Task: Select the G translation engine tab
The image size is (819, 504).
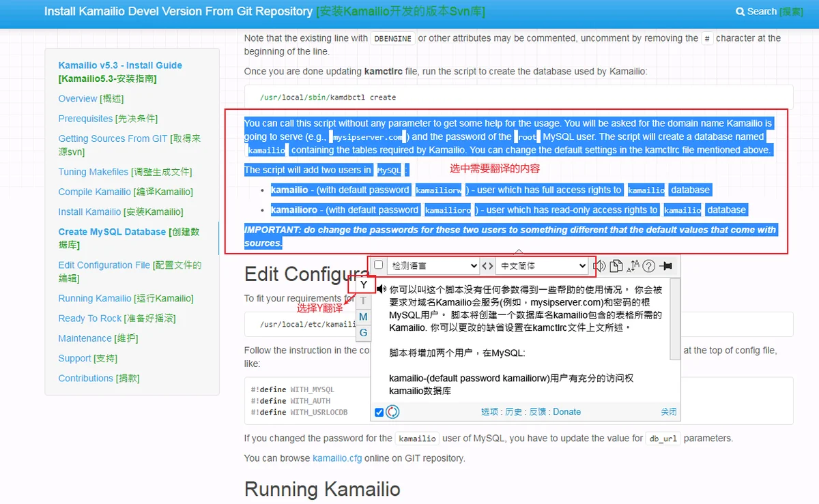Action: click(x=364, y=333)
